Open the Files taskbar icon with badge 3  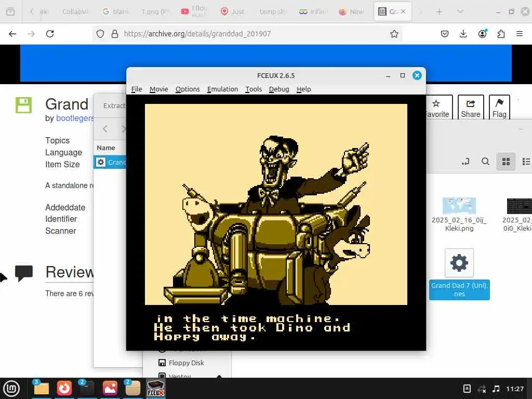(41, 388)
